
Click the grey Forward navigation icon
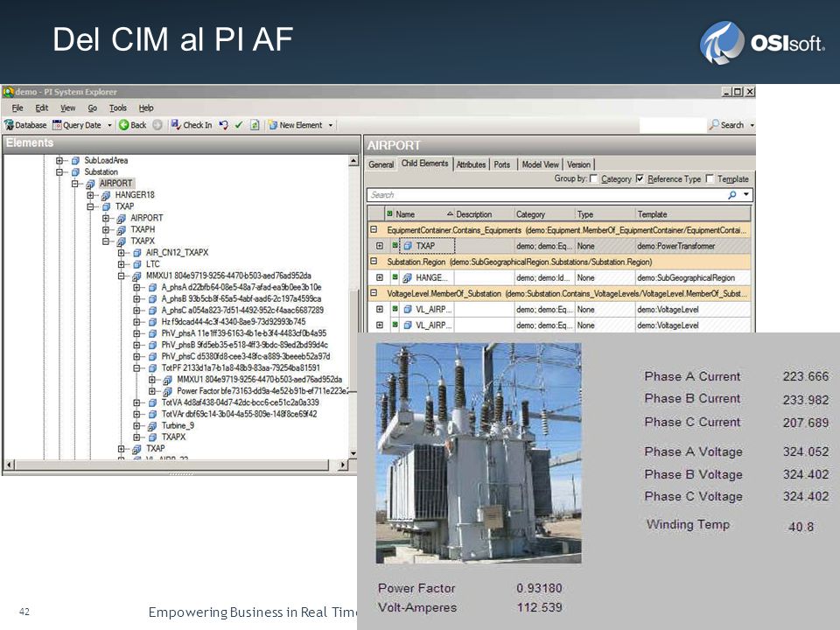click(157, 125)
